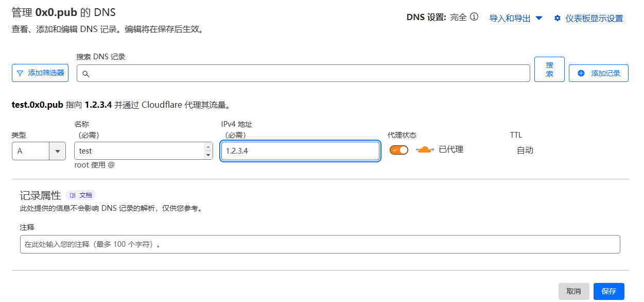
Task: Click the 添加筛选器 button
Action: pyautogui.click(x=40, y=73)
